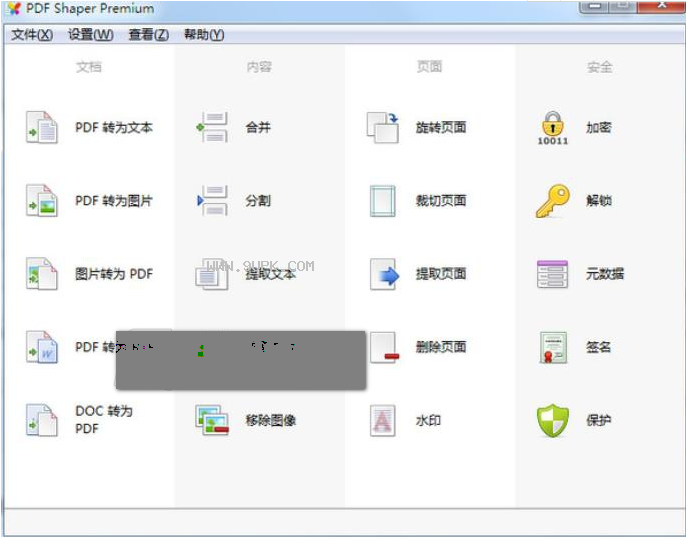Image resolution: width=686 pixels, height=537 pixels.
Task: Select the 裁切页面 label
Action: click(x=441, y=200)
